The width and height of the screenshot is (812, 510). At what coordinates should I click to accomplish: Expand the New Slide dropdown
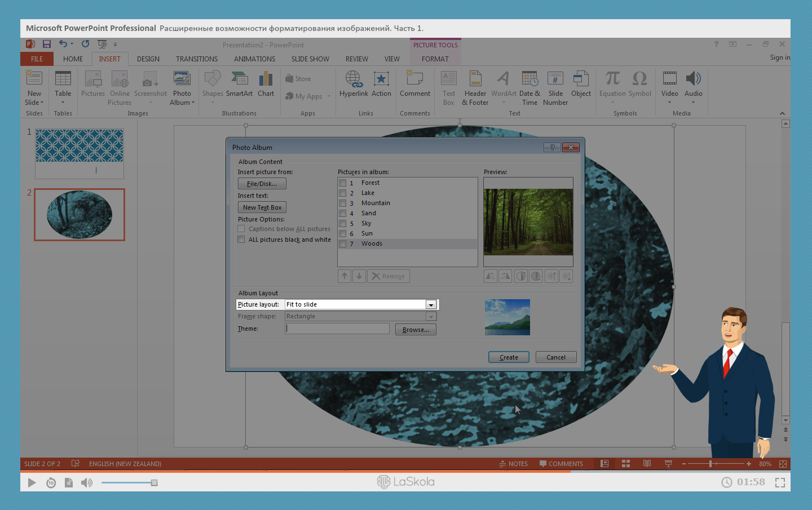click(x=41, y=103)
